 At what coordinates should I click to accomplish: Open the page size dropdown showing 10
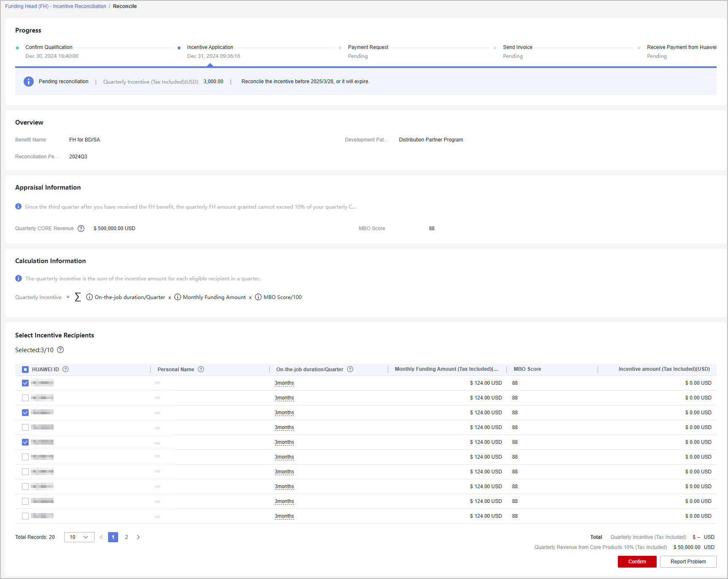pos(79,537)
